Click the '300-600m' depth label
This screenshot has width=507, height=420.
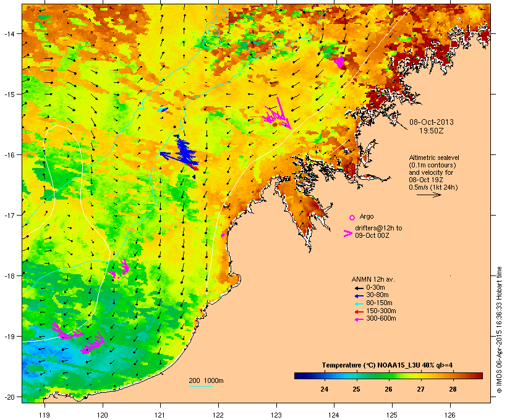coord(381,319)
